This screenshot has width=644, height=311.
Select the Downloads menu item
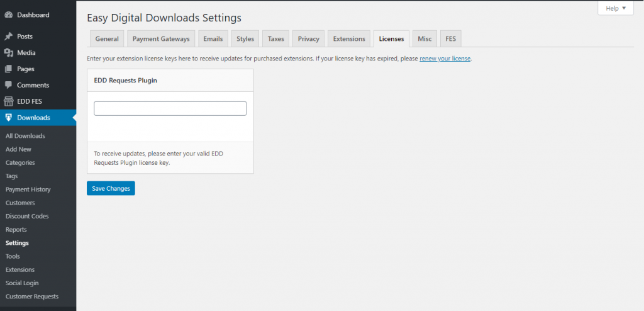tap(38, 118)
